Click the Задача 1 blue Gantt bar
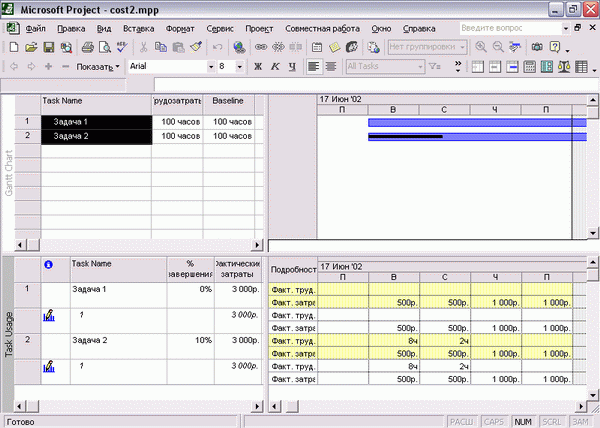Screen dimensions: 600x428 click(477, 123)
